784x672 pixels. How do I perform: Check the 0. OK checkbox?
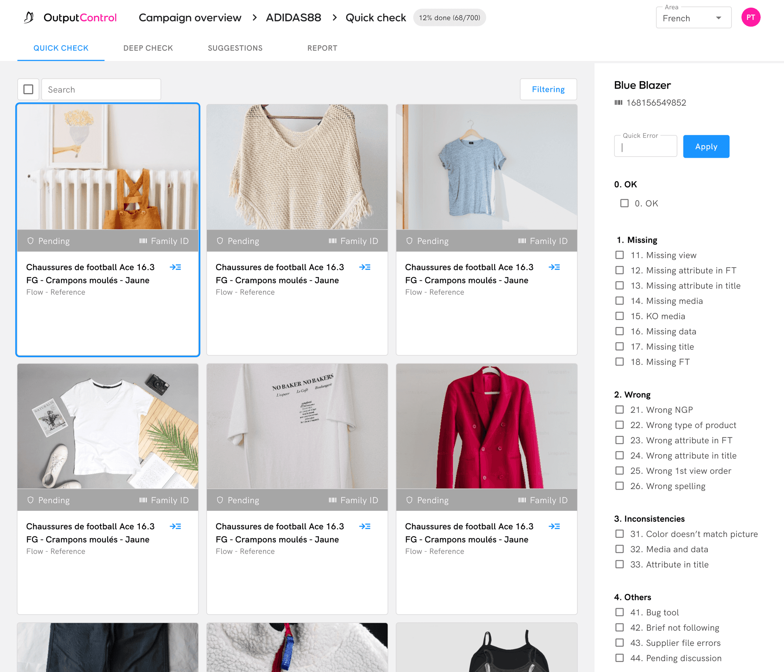624,203
